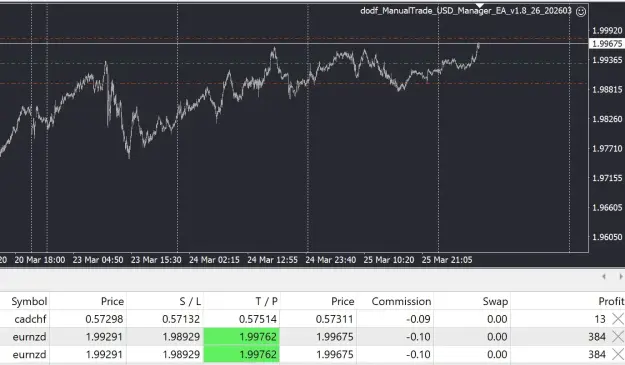Click cadchf current price 0.57311
This screenshot has width=625, height=365.
click(334, 319)
